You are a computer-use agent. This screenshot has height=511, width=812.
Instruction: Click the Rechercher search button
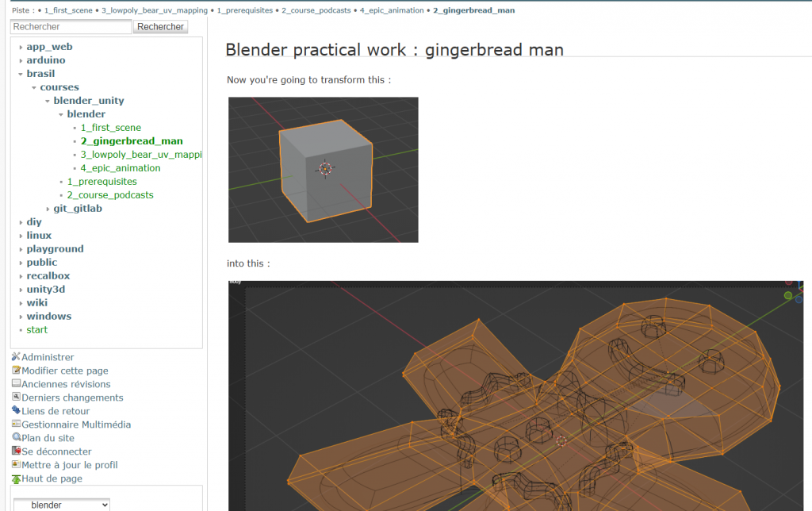160,26
